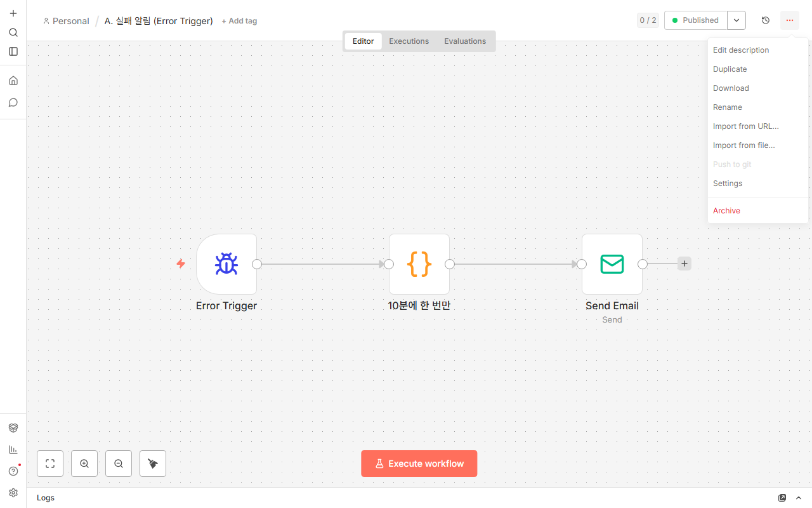This screenshot has height=508, width=812.
Task: Open insights bar-chart icon in sidebar
Action: (x=13, y=450)
